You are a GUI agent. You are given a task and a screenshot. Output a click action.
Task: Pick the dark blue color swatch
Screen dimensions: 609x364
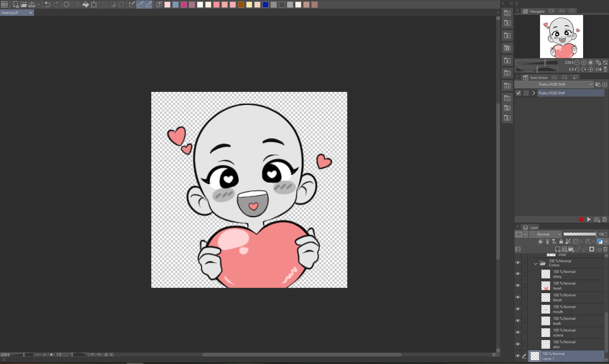pyautogui.click(x=265, y=4)
